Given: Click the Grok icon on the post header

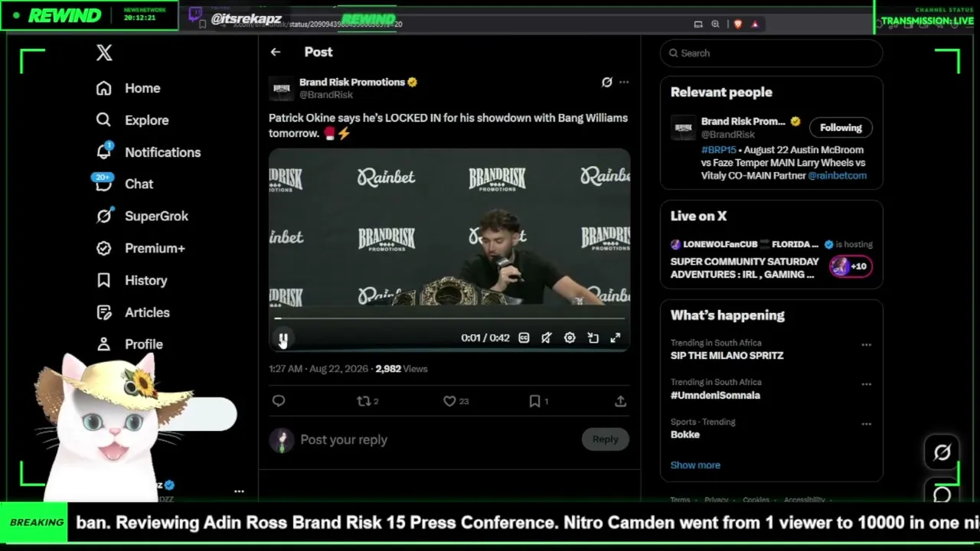Looking at the screenshot, I should 607,82.
